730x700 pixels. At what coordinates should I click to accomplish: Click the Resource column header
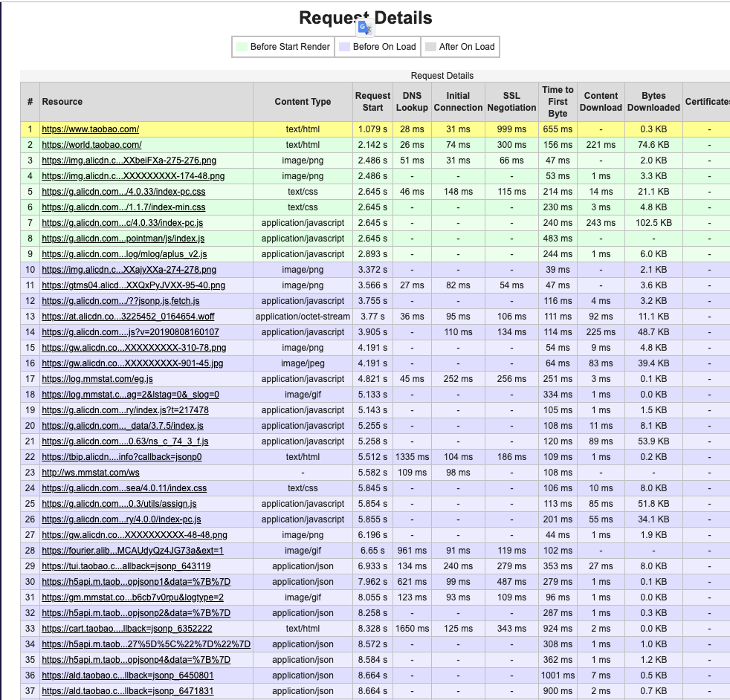146,102
